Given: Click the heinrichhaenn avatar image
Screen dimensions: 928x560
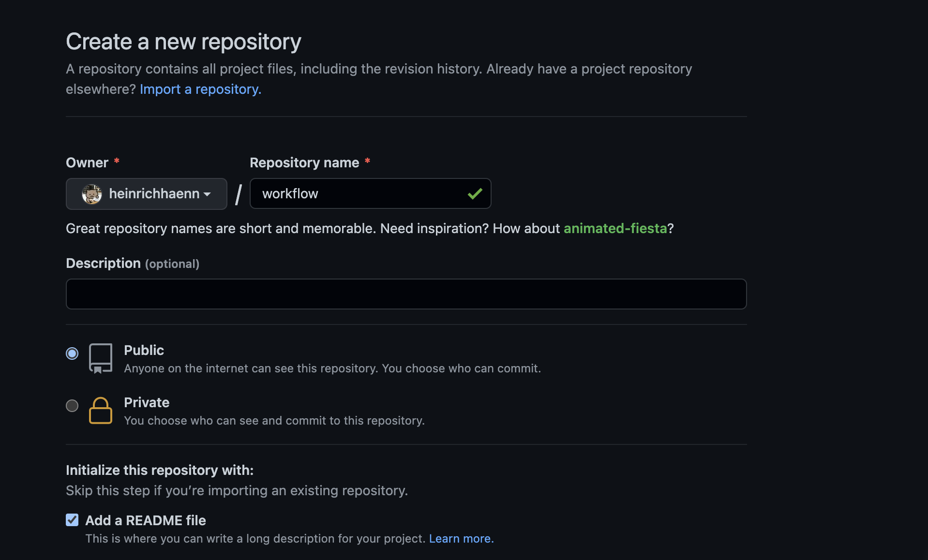Looking at the screenshot, I should (x=91, y=194).
